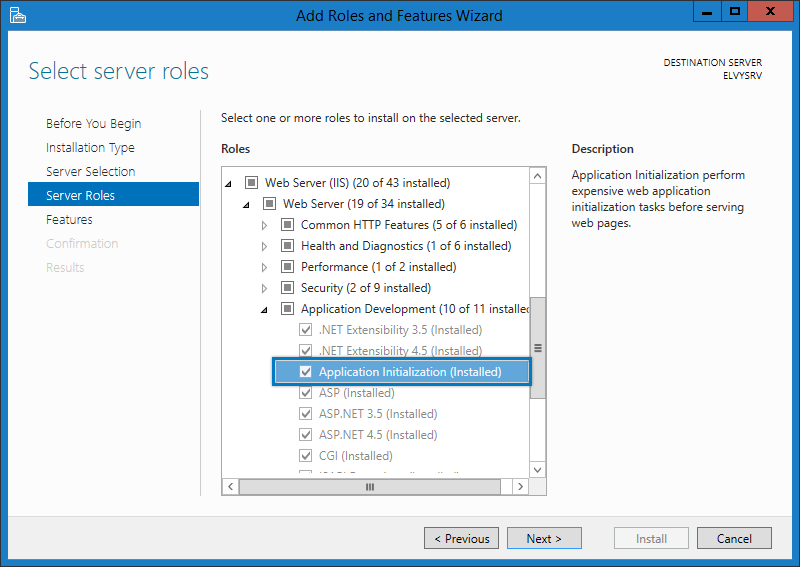
Task: Go to the Features wizard step
Action: pos(69,219)
